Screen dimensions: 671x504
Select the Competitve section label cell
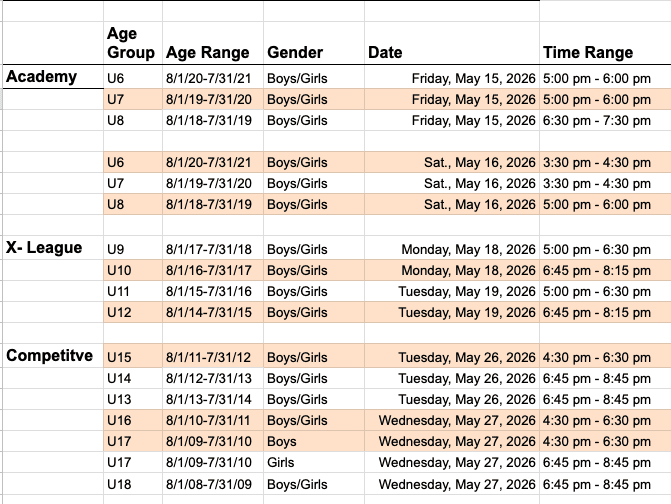[50, 356]
